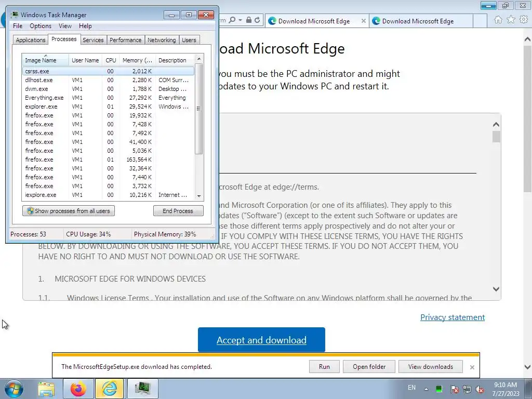Open the Task Manager Options menu
Image resolution: width=532 pixels, height=399 pixels.
[x=41, y=26]
